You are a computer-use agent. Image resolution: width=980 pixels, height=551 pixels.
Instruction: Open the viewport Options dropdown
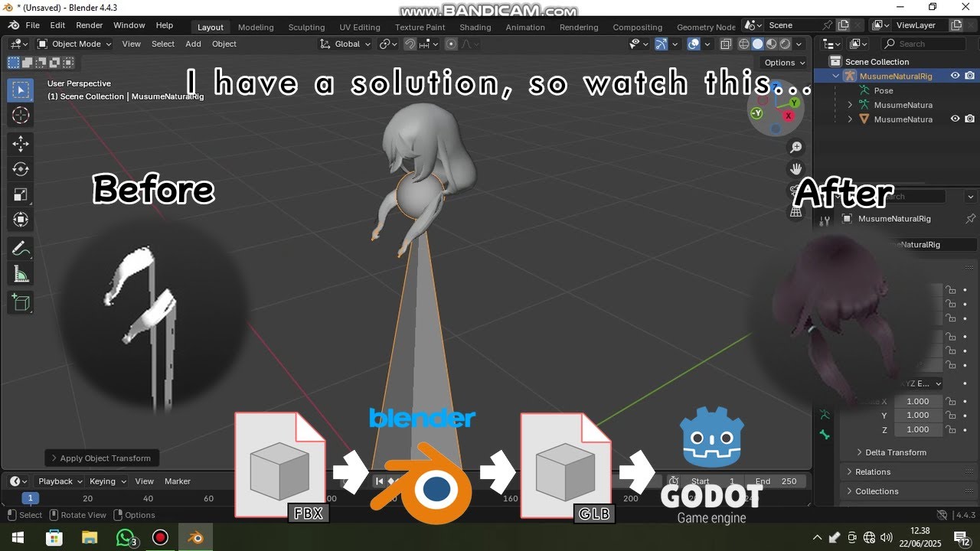coord(785,63)
